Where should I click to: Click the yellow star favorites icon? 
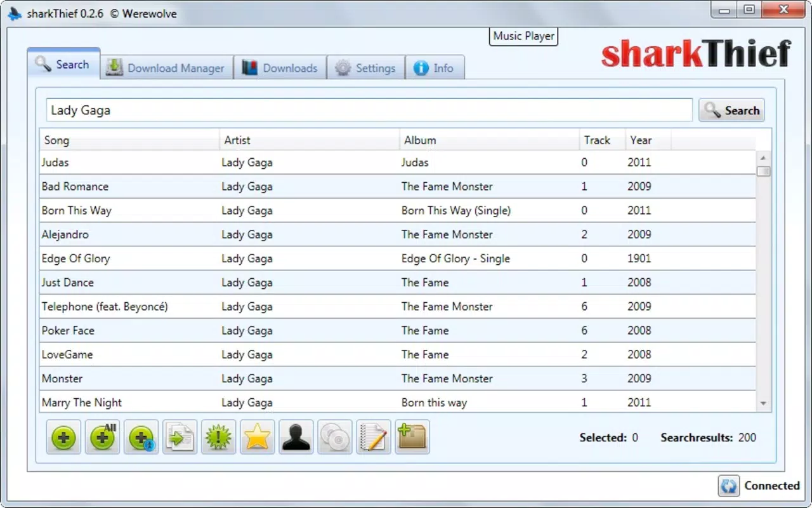point(257,437)
